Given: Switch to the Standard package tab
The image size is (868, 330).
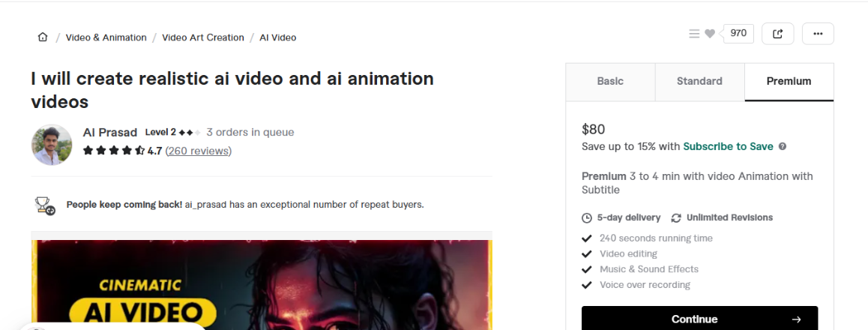Looking at the screenshot, I should (x=699, y=82).
